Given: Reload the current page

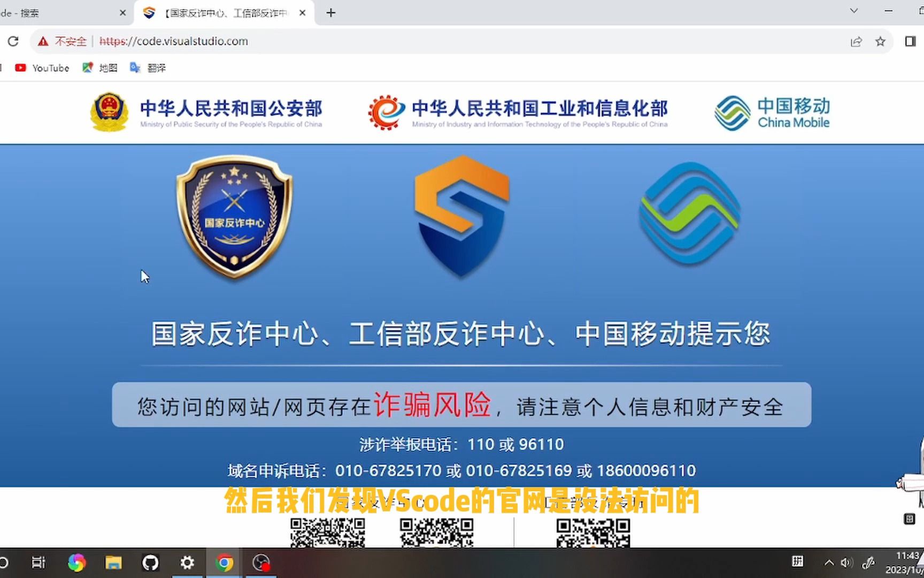Looking at the screenshot, I should click(x=13, y=41).
